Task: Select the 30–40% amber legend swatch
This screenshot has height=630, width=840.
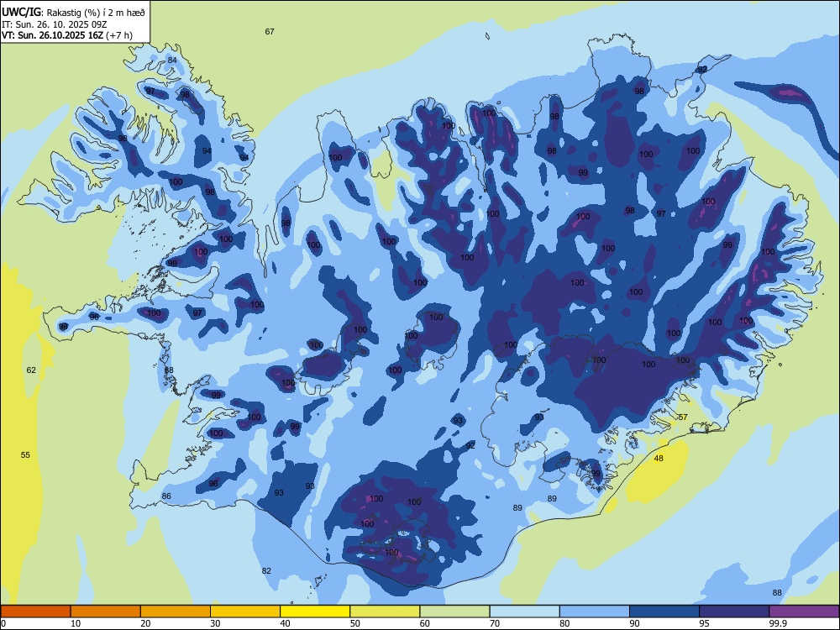Action: 245,612
